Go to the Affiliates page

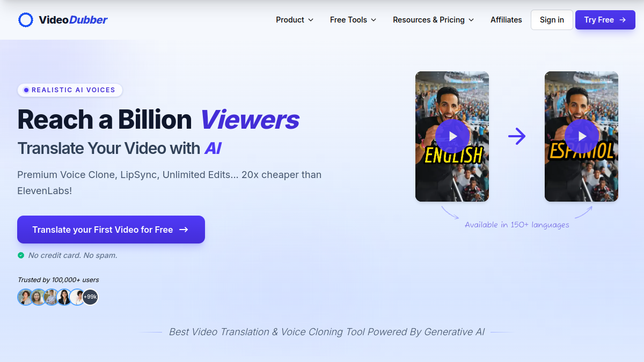click(506, 20)
